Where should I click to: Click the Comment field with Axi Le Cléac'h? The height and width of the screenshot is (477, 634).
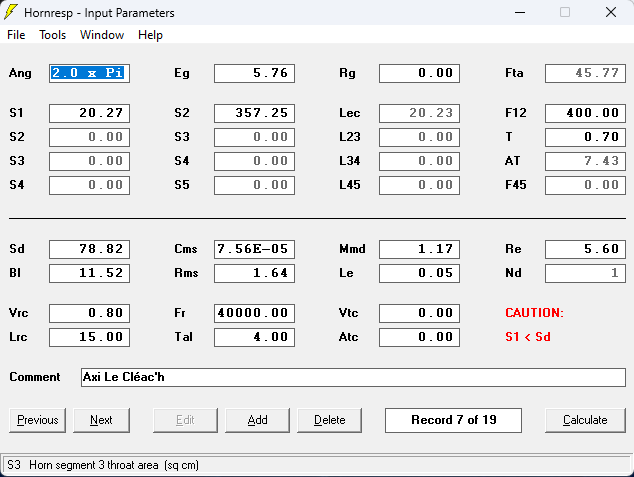click(353, 377)
